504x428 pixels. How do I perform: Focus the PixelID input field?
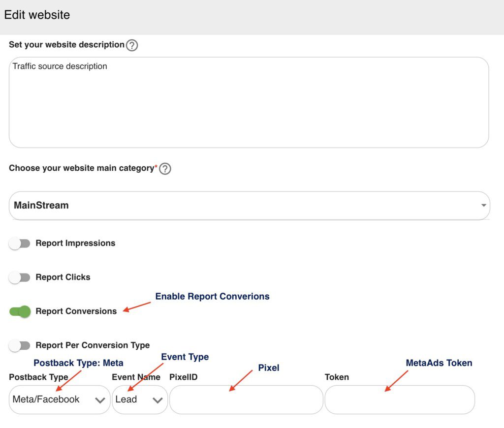pos(246,399)
